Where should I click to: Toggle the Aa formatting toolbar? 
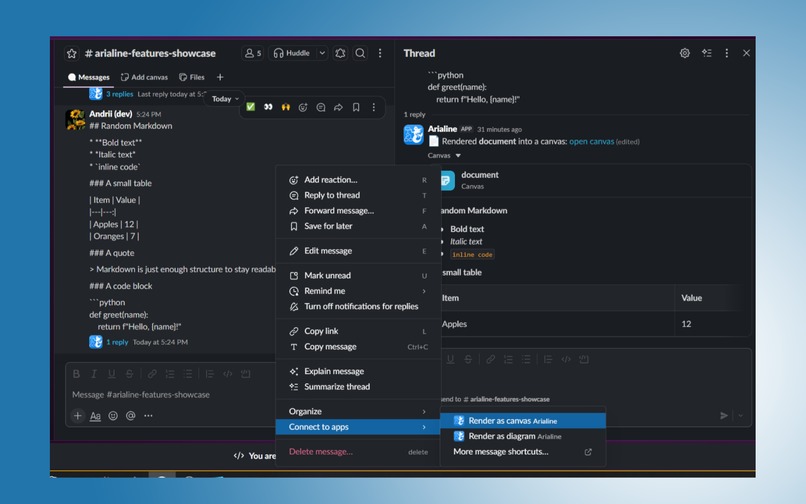click(x=95, y=416)
